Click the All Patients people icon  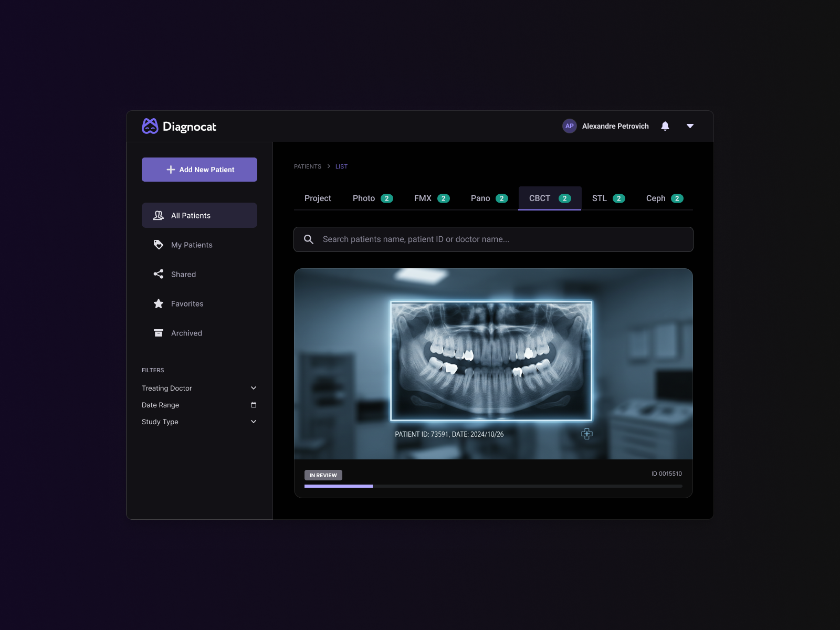click(158, 215)
